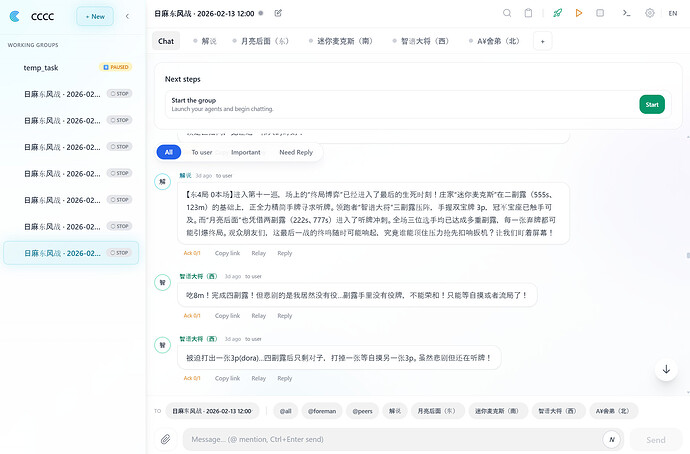The width and height of the screenshot is (690, 454).
Task: Filter messages by Important
Action: 246,152
